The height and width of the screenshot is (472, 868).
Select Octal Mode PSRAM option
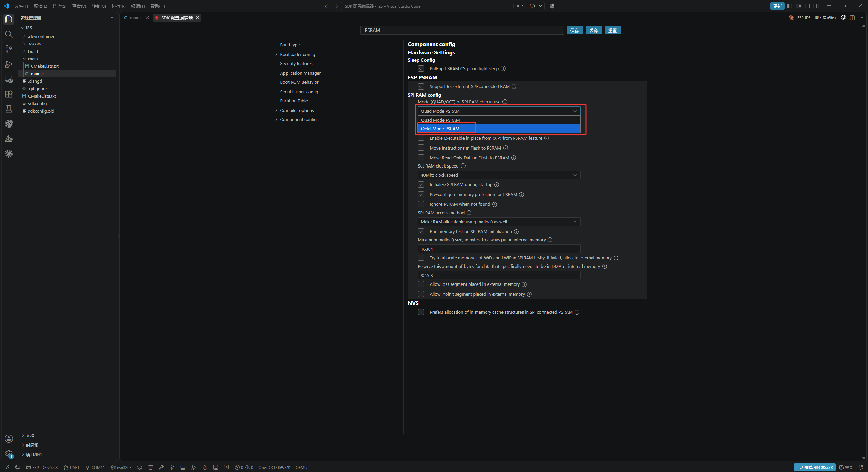(x=499, y=129)
